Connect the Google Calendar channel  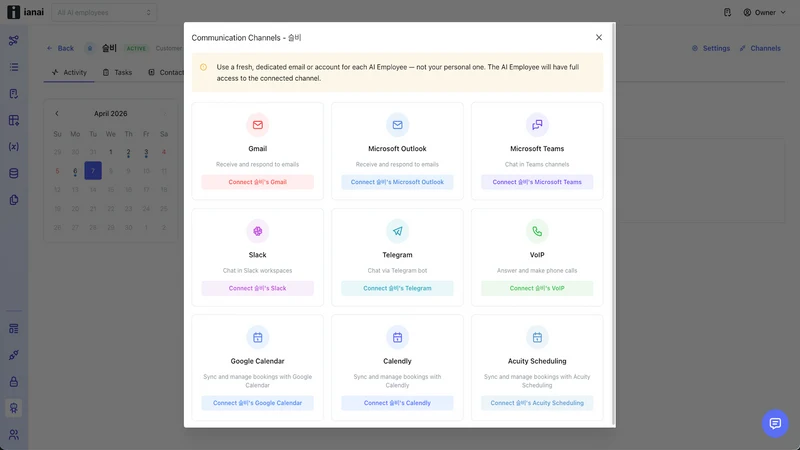258,403
